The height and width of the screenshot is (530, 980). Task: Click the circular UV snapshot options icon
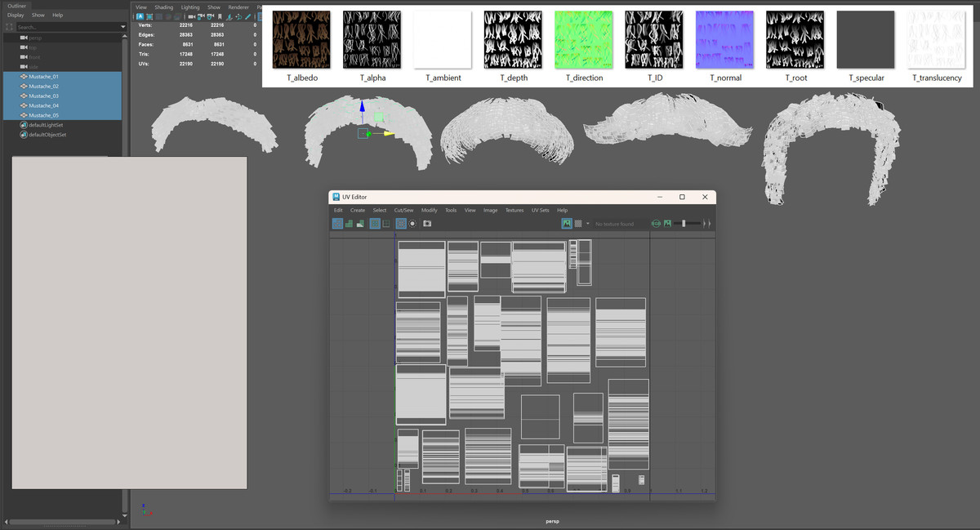pos(412,224)
